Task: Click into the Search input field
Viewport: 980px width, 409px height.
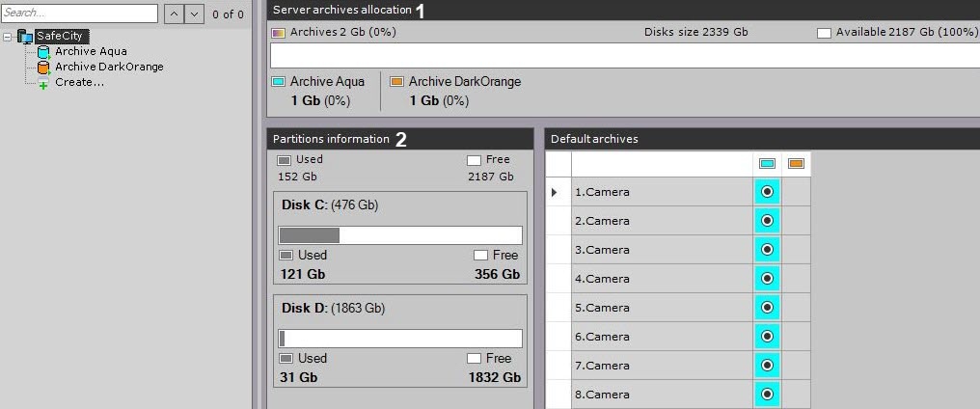Action: (x=79, y=14)
